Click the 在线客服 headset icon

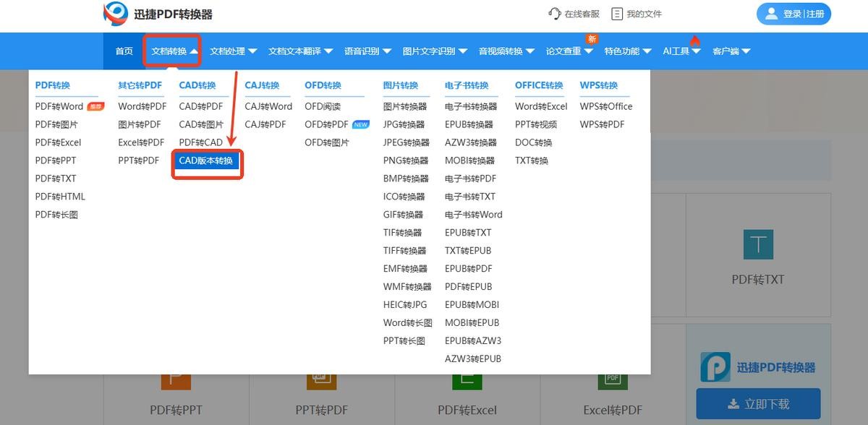coord(555,14)
